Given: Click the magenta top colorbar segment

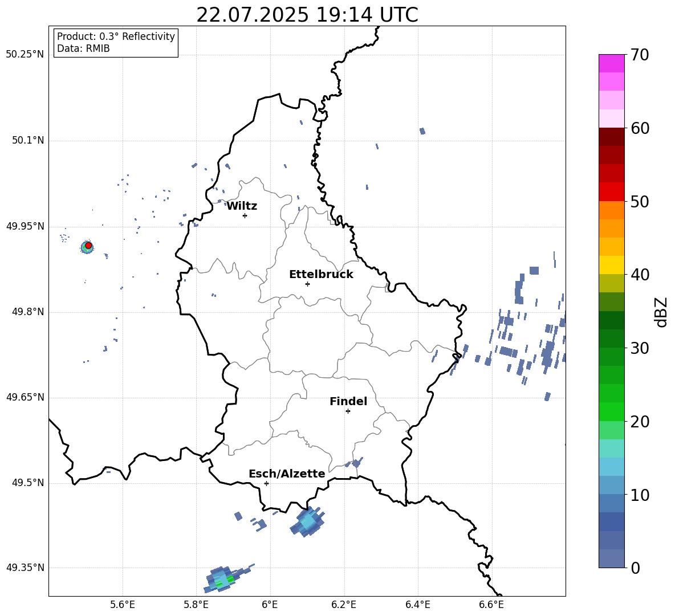Looking at the screenshot, I should tap(611, 64).
